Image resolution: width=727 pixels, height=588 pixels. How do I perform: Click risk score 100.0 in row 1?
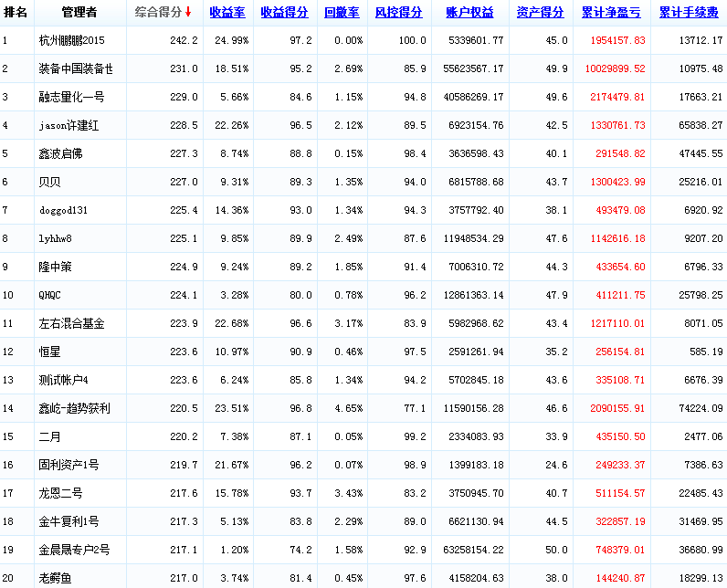coord(412,40)
